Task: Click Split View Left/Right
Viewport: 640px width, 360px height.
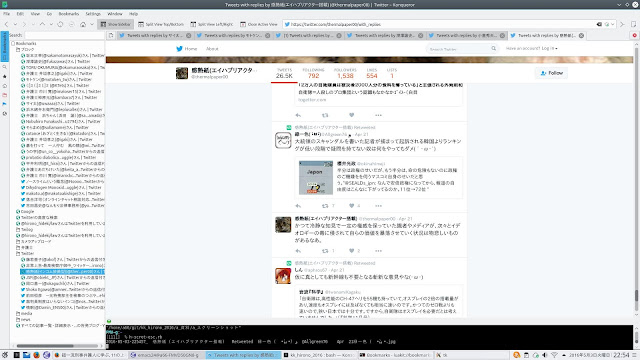Action: (212, 24)
